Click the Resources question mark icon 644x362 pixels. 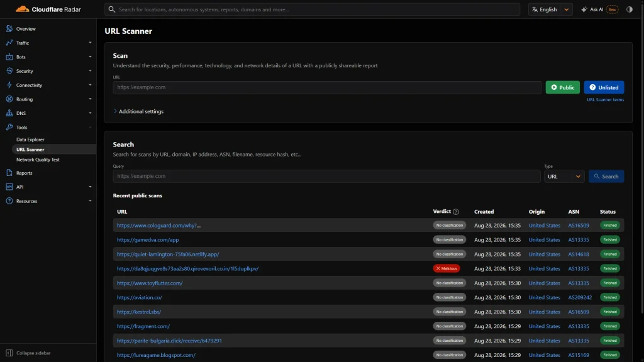click(9, 201)
